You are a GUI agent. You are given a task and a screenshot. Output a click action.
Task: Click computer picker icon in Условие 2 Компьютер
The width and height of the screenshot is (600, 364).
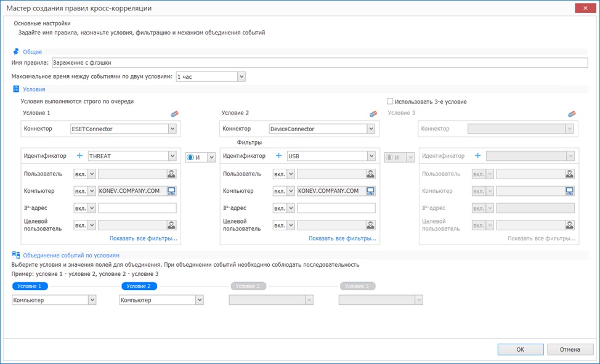371,191
